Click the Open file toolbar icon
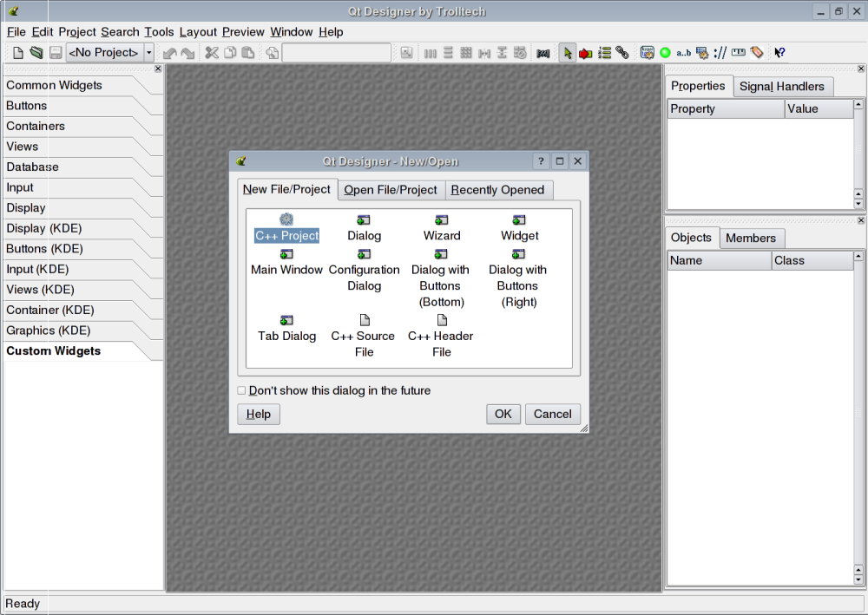 pos(36,53)
